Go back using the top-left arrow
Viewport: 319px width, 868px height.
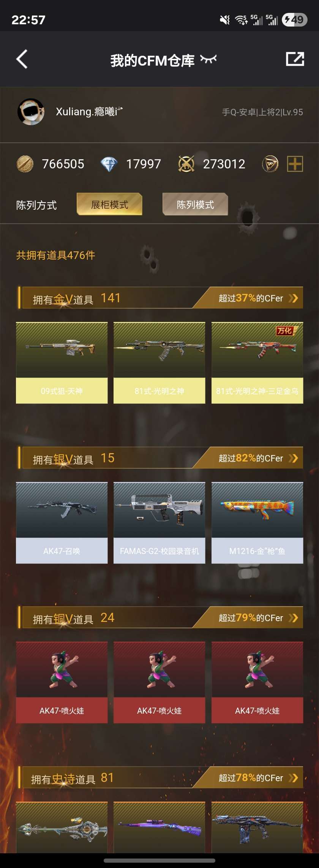[22, 59]
